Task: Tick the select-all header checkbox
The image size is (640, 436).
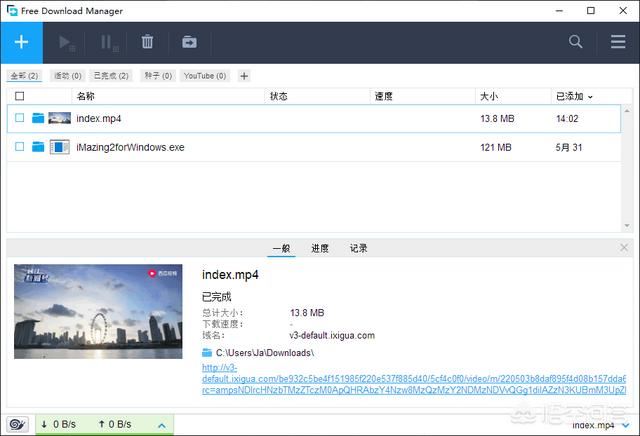Action: pos(19,96)
